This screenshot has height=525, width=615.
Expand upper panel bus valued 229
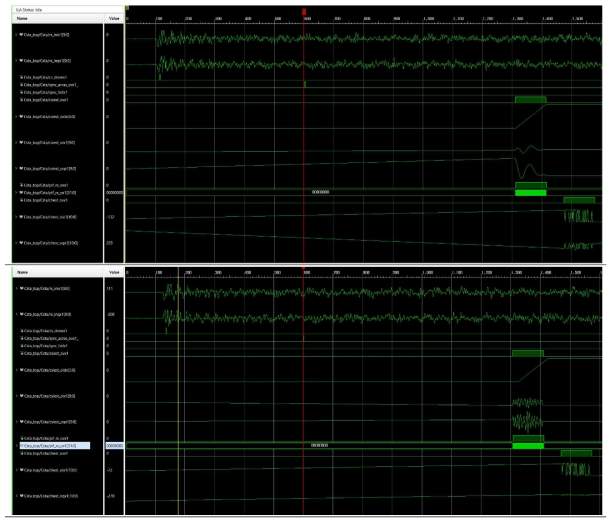pos(16,243)
